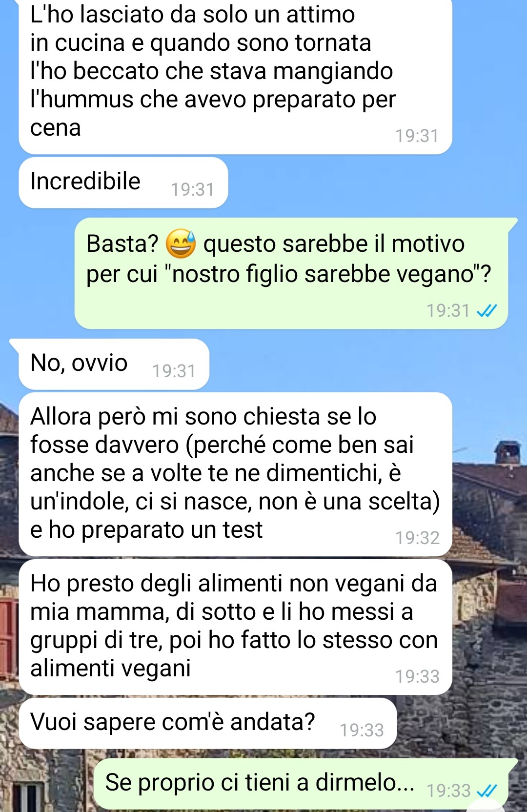Tap the 19:33 timestamp on 'alimenti vegani' message
The image size is (527, 812).
pyautogui.click(x=417, y=676)
